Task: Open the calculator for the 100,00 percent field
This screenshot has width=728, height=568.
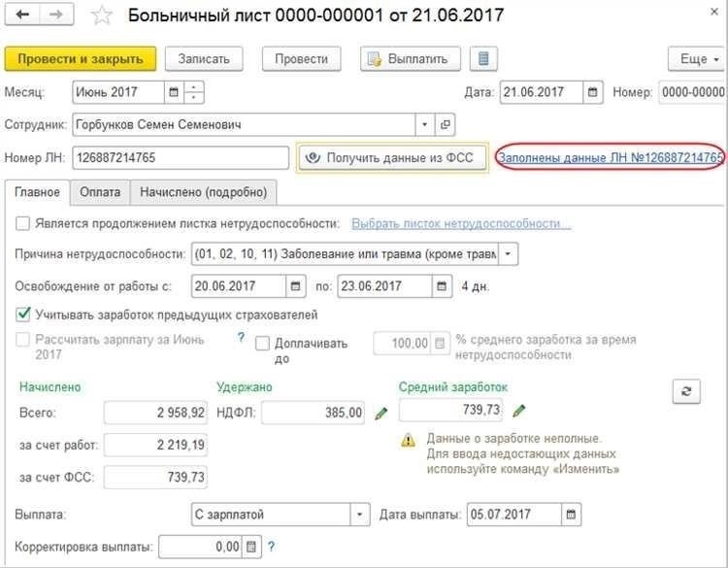Action: pos(439,343)
